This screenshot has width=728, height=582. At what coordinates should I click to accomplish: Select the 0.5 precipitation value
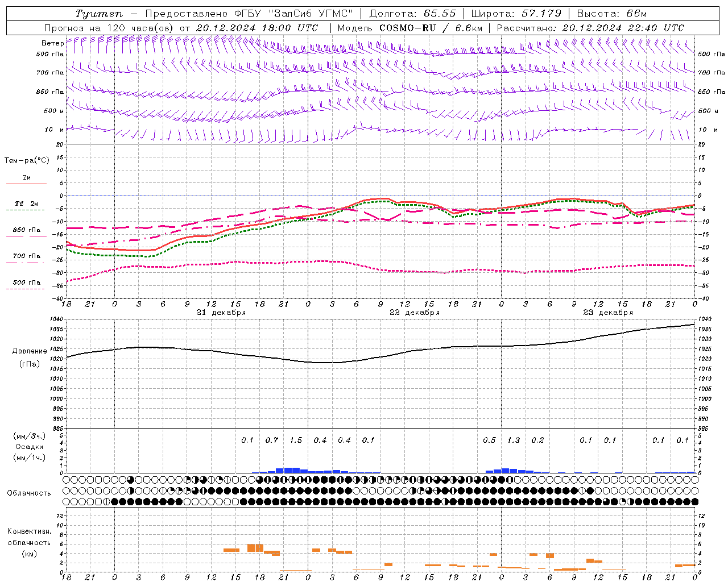[489, 440]
